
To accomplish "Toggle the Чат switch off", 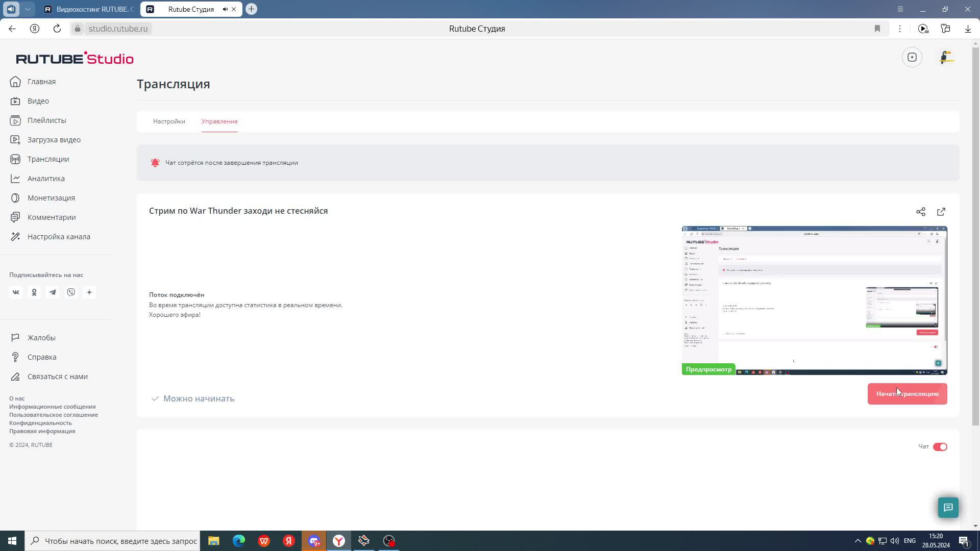I will click(940, 447).
